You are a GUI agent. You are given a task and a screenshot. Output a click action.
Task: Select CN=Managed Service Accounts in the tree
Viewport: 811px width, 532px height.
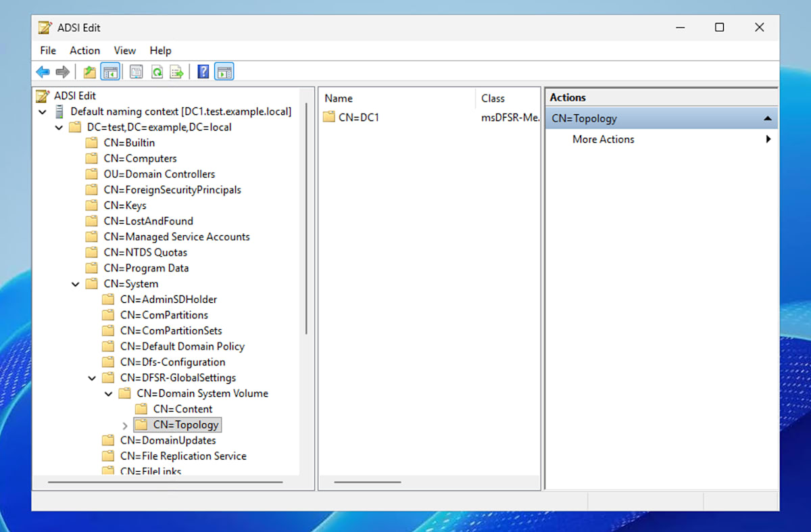tap(176, 237)
